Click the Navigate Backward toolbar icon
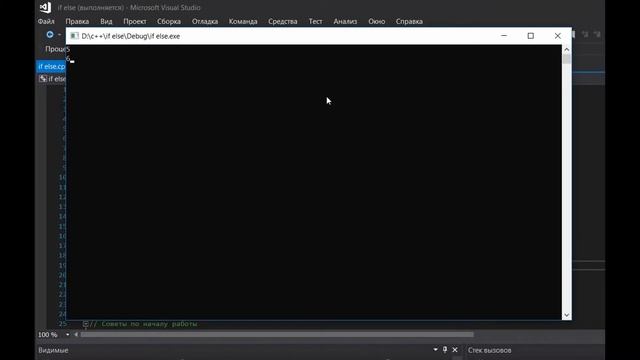This screenshot has height=360, width=640. coord(50,35)
